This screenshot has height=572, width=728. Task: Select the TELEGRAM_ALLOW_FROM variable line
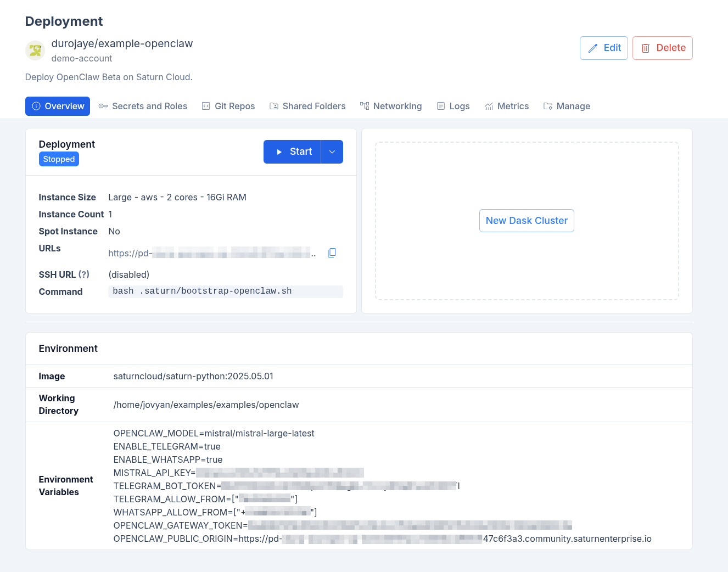pos(205,500)
